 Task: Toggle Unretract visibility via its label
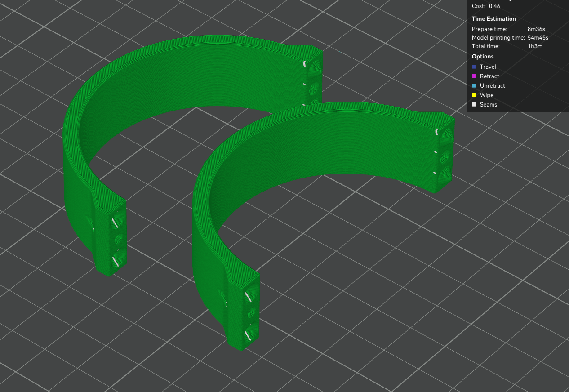(493, 85)
